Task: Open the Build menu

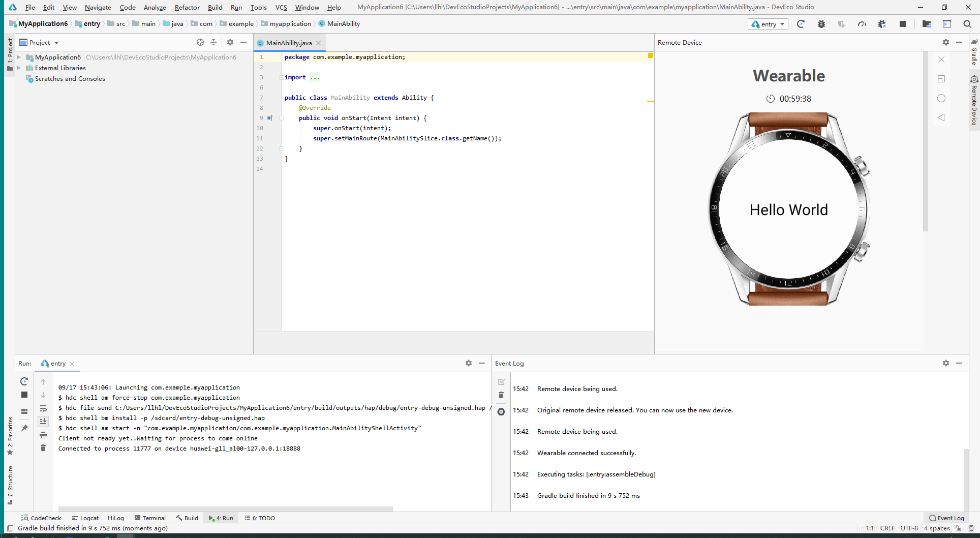Action: tap(215, 7)
